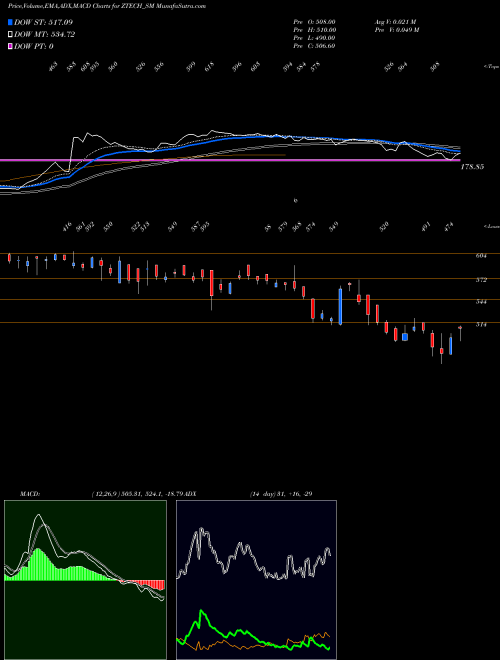Click the '520' low marker label
Viewport: 500px width, 660px height.
[x=384, y=226]
